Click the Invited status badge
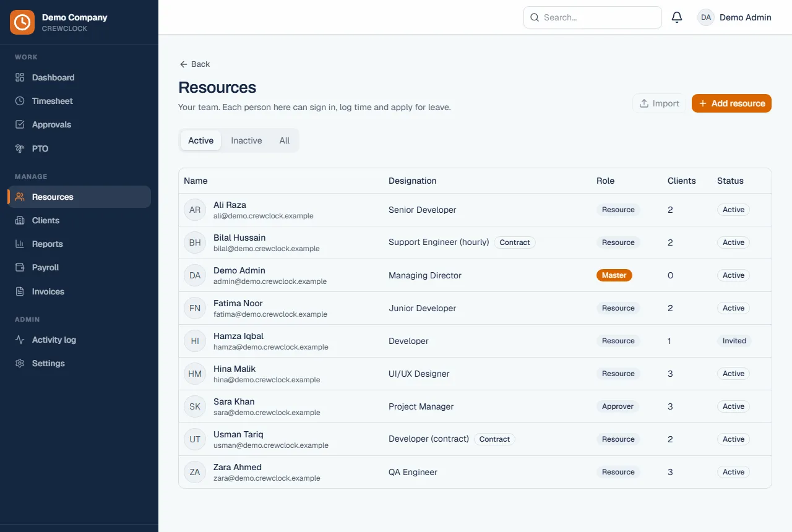 coord(734,341)
